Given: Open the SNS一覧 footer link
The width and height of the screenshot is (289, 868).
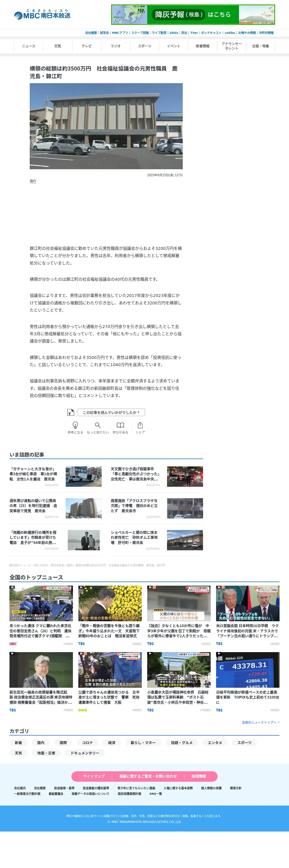Looking at the screenshot, I should pos(156,794).
